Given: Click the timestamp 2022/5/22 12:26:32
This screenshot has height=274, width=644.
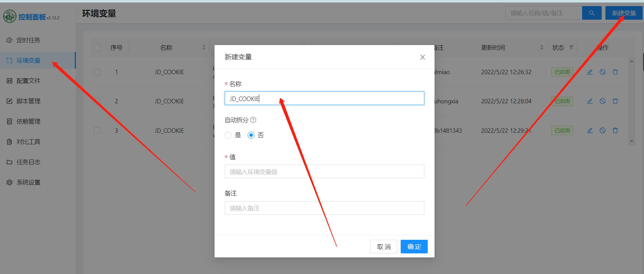Looking at the screenshot, I should coord(506,72).
